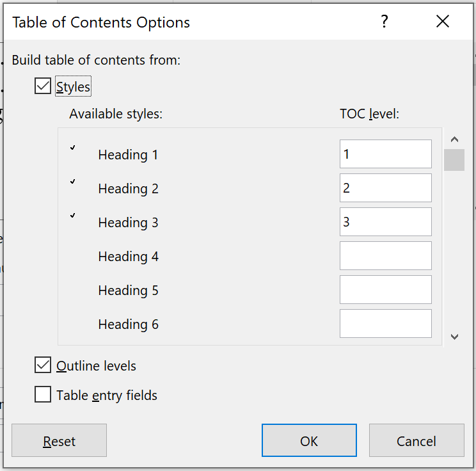Click the empty TOC level field for Heading 6
Image resolution: width=476 pixels, height=471 pixels.
pyautogui.click(x=386, y=324)
